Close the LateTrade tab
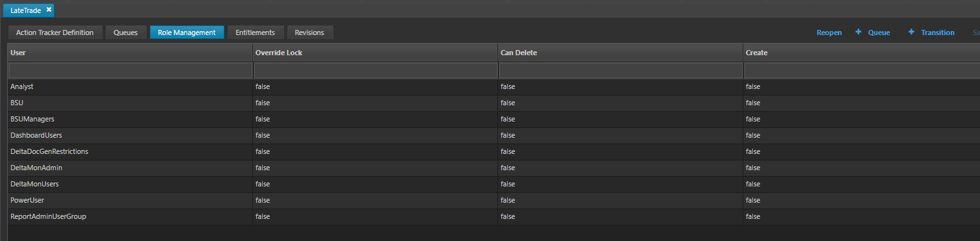The height and width of the screenshot is (241, 980). point(49,10)
